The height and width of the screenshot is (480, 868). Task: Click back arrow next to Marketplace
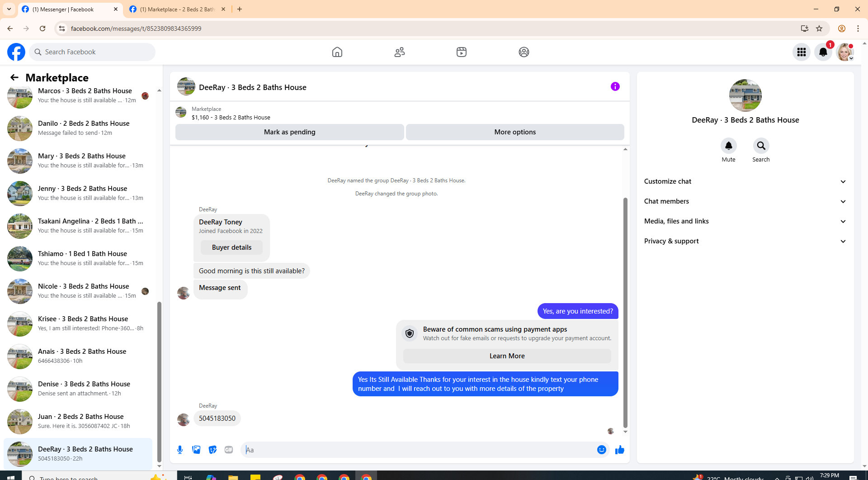(14, 77)
